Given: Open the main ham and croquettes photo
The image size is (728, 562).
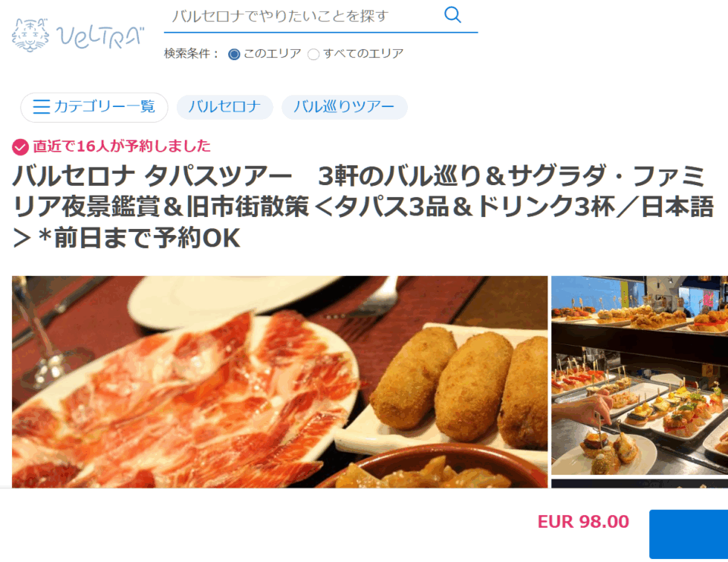Looking at the screenshot, I should pyautogui.click(x=280, y=381).
